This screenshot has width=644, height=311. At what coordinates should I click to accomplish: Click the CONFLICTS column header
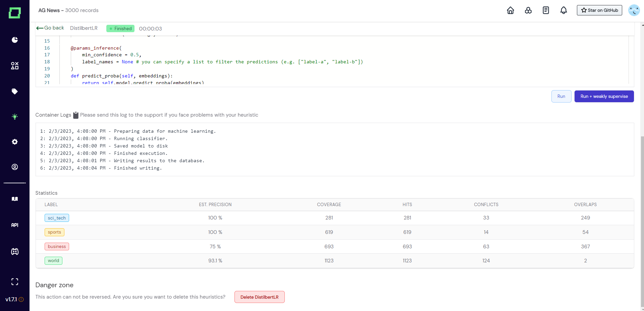coord(486,204)
